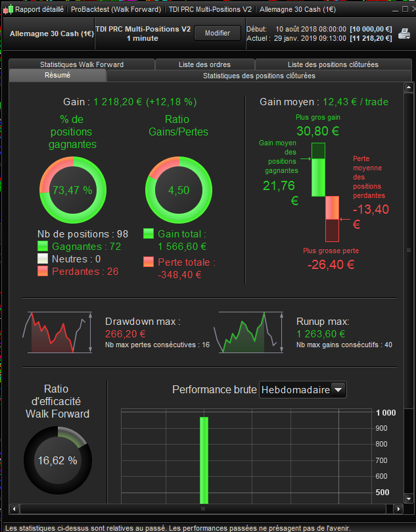Click vertical scrollbar up arrow
416x532 pixels.
[409, 87]
